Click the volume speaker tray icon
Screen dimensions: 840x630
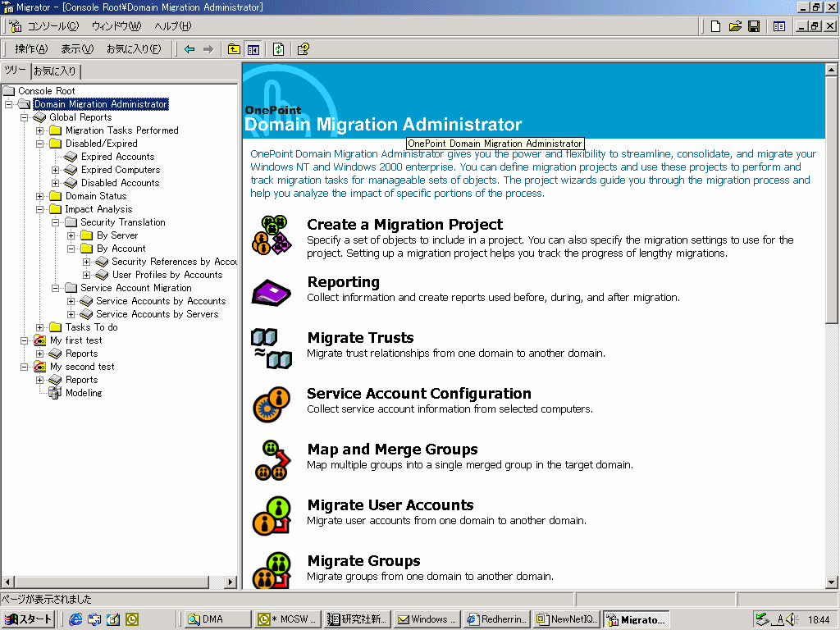click(792, 619)
